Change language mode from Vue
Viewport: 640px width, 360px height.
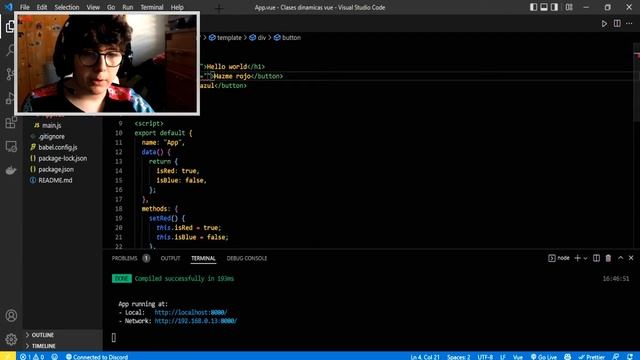pyautogui.click(x=518, y=357)
